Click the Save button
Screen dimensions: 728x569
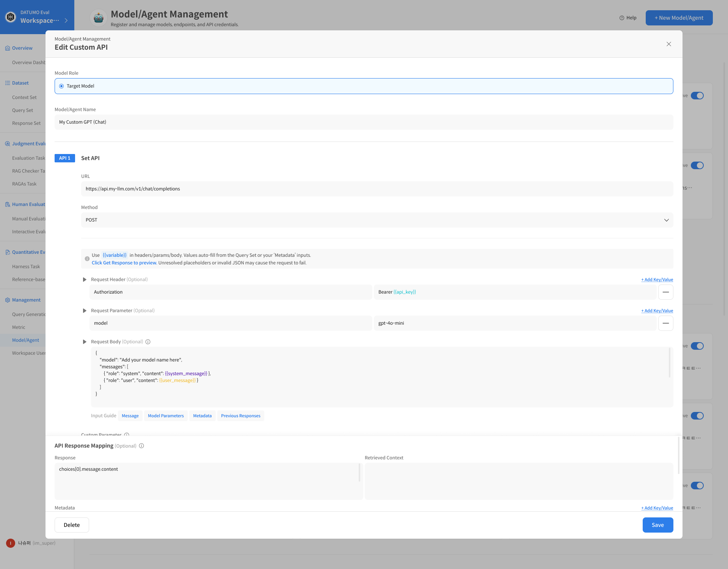[x=657, y=525]
